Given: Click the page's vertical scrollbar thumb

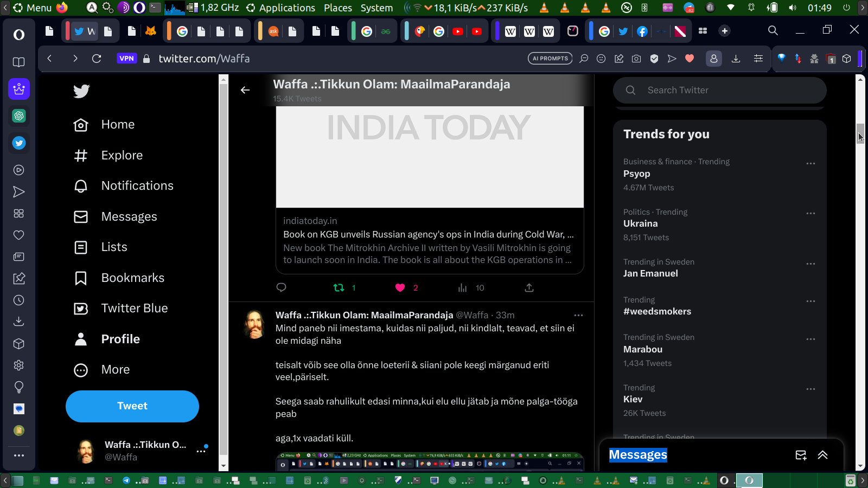Looking at the screenshot, I should click(860, 133).
